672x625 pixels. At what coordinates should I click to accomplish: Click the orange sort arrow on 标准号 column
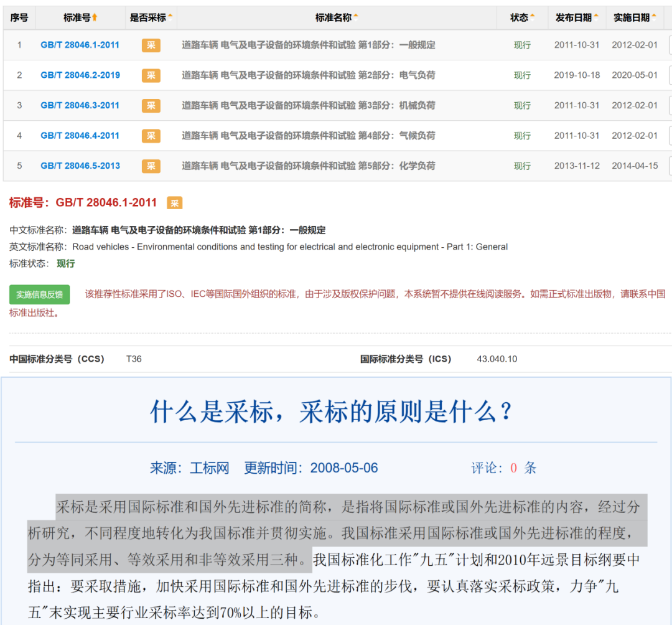(96, 17)
